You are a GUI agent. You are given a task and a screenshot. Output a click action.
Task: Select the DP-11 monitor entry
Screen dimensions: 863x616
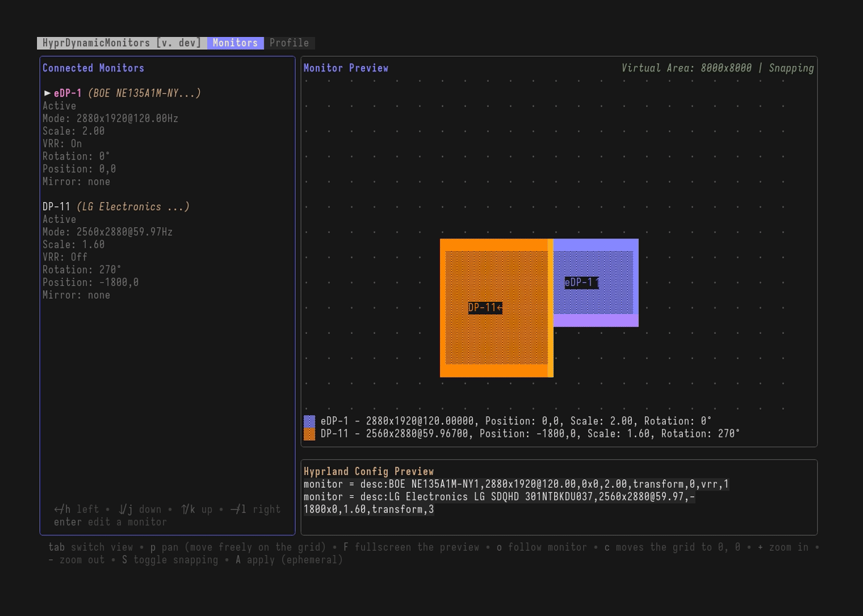tap(57, 206)
